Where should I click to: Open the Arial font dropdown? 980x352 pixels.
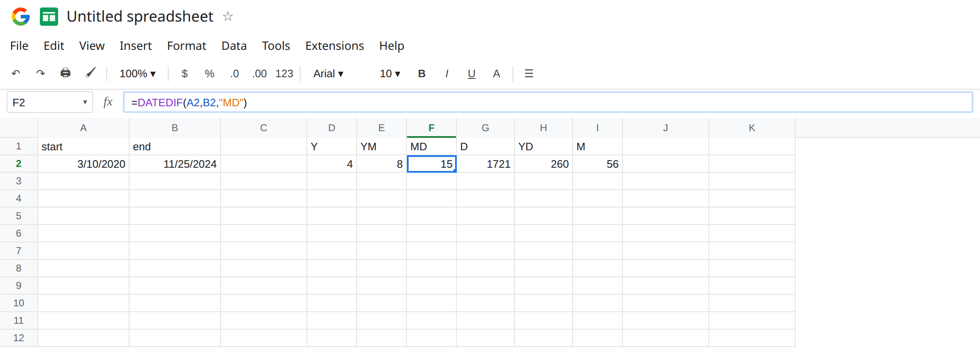point(328,73)
